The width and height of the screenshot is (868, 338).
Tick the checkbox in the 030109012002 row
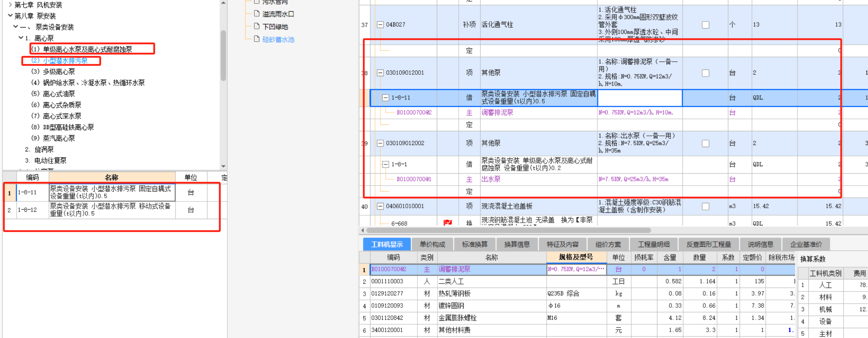pos(705,143)
